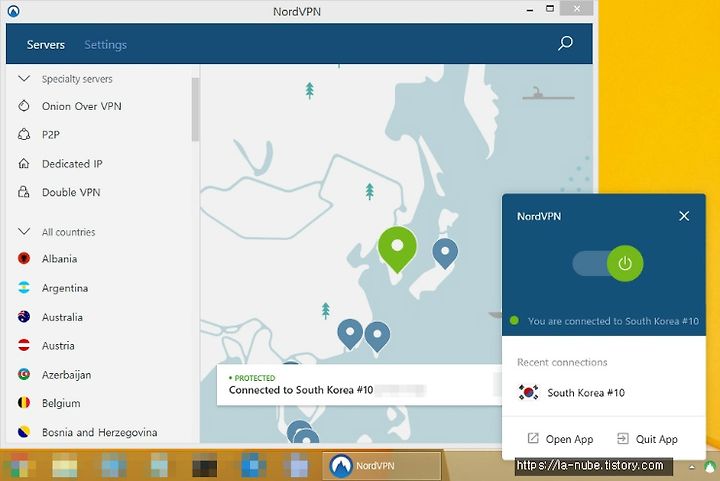
Task: Switch to the Servers tab
Action: point(45,45)
